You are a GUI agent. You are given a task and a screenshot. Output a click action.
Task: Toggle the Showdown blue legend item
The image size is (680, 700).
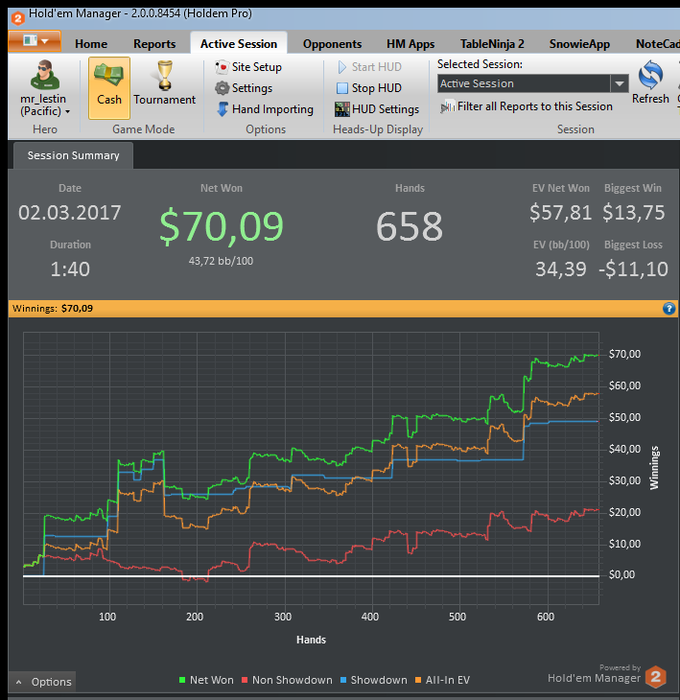pos(374,680)
